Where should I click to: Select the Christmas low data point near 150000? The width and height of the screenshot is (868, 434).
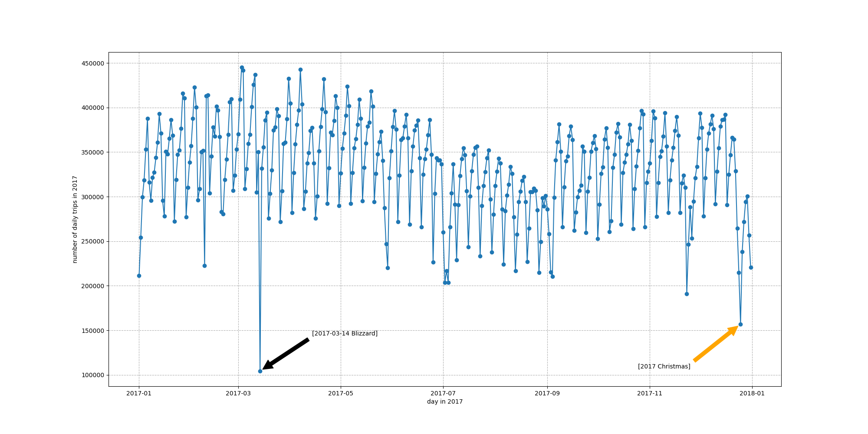(740, 324)
